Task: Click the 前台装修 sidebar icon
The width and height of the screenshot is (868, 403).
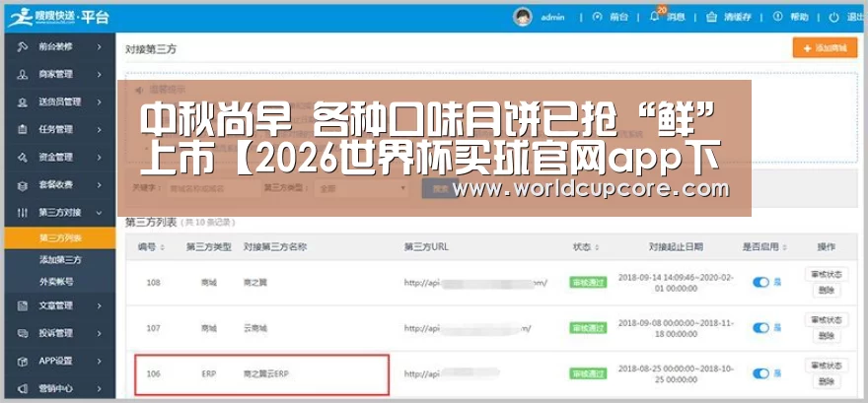Action: [x=22, y=47]
